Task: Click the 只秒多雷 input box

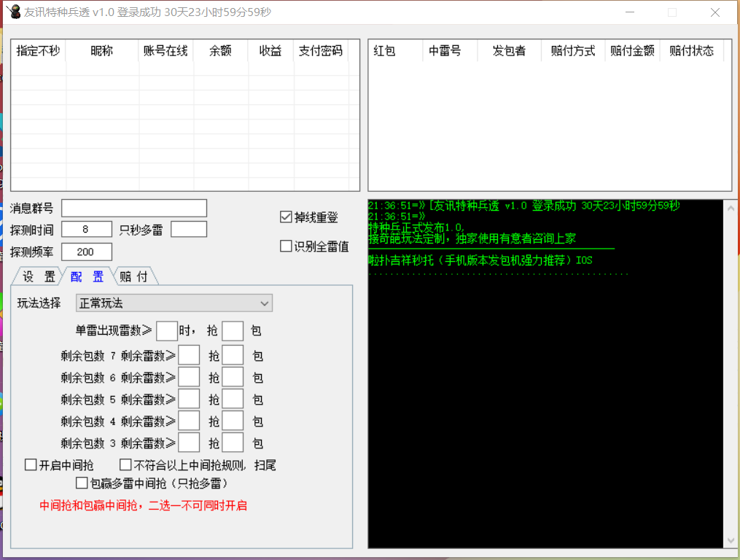Action: tap(189, 229)
